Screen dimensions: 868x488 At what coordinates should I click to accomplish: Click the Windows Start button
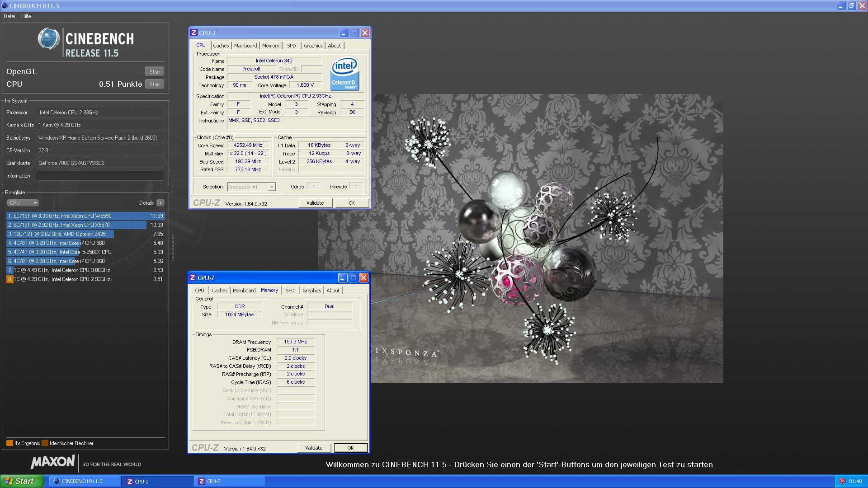(22, 481)
